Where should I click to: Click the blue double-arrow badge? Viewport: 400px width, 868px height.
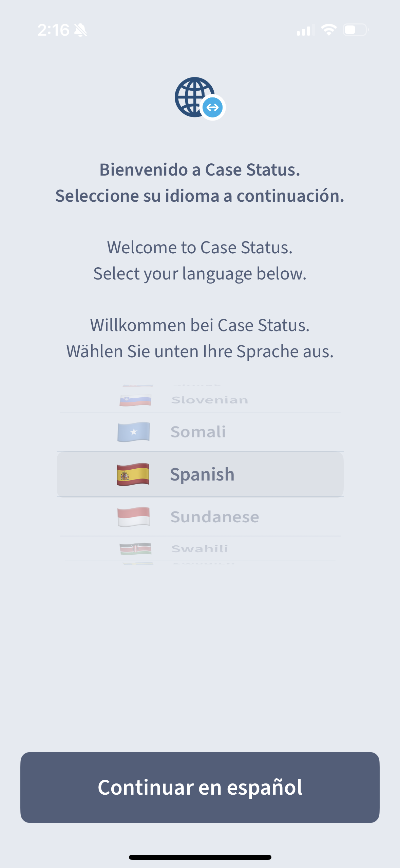point(213,108)
